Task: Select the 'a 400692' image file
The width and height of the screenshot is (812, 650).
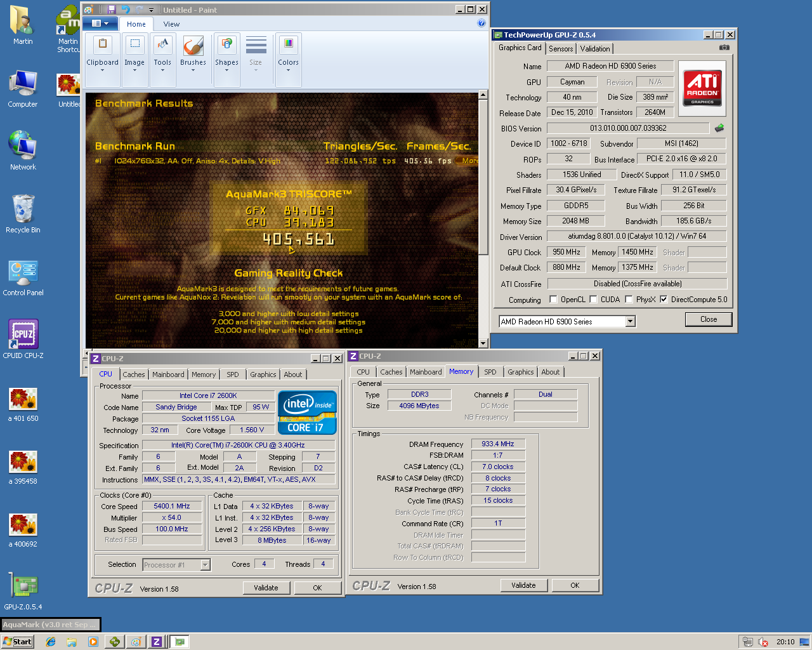Action: (x=23, y=530)
